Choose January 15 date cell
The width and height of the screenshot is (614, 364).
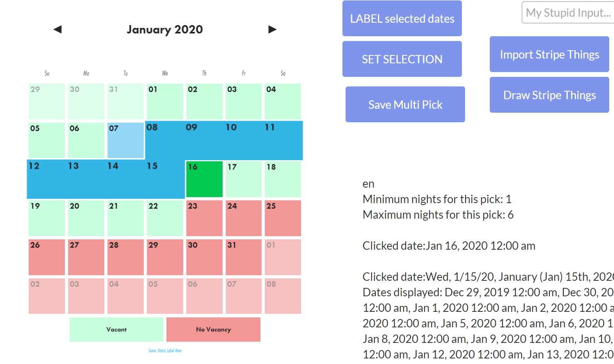click(165, 179)
